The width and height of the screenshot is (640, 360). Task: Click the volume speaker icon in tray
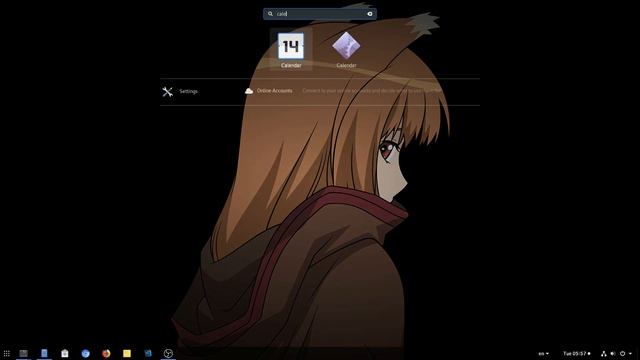[x=613, y=353]
